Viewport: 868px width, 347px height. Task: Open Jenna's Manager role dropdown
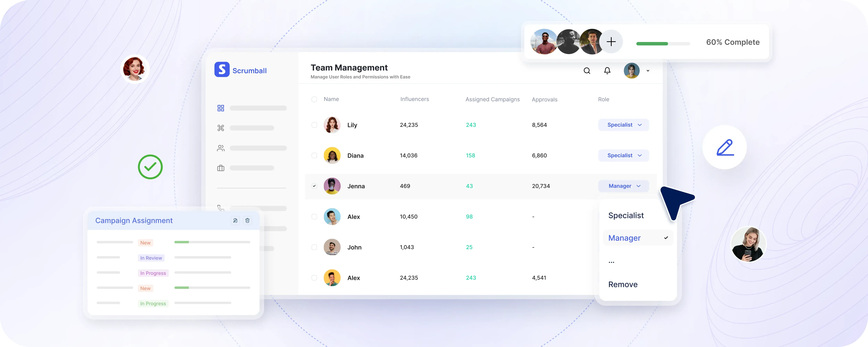tap(623, 186)
